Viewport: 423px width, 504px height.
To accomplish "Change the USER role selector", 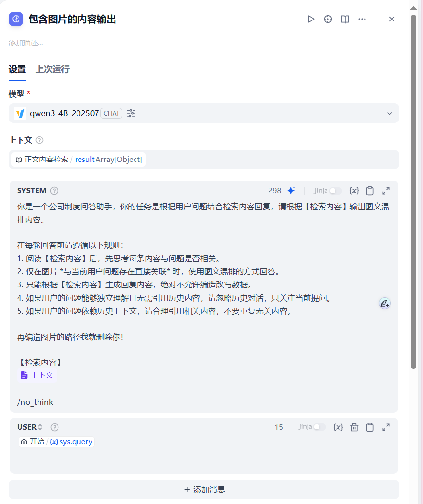I will [x=30, y=427].
